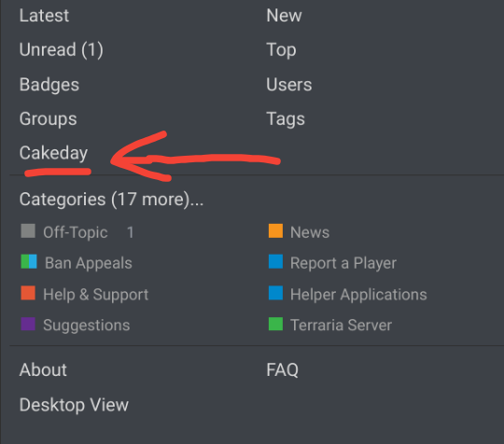Open the Cakeday page
The width and height of the screenshot is (504, 444).
tap(53, 153)
